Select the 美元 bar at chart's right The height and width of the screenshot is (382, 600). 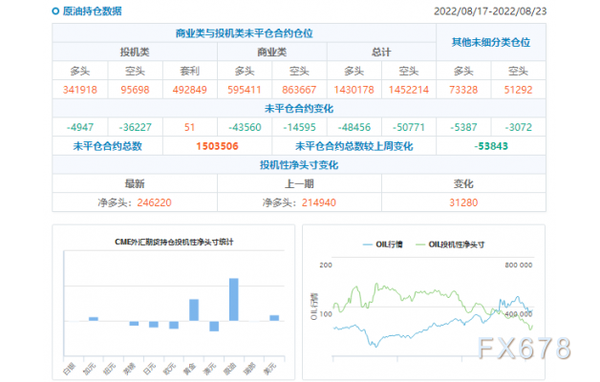coord(274,318)
